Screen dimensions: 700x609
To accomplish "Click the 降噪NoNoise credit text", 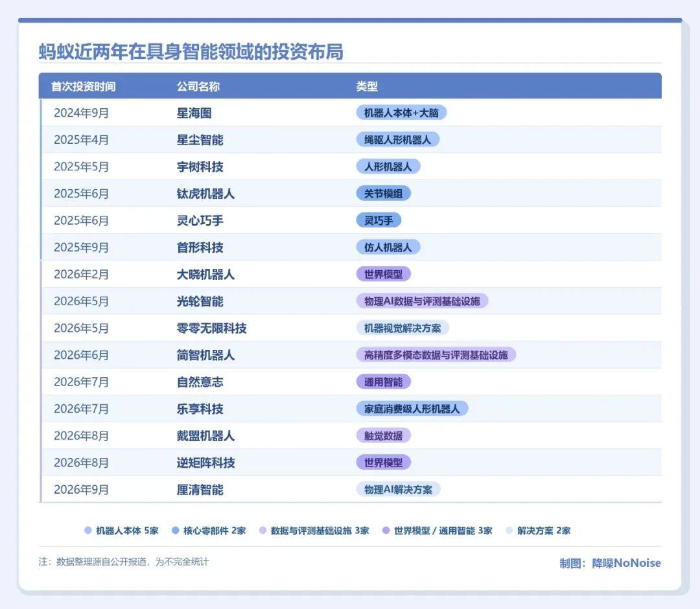I will [626, 563].
